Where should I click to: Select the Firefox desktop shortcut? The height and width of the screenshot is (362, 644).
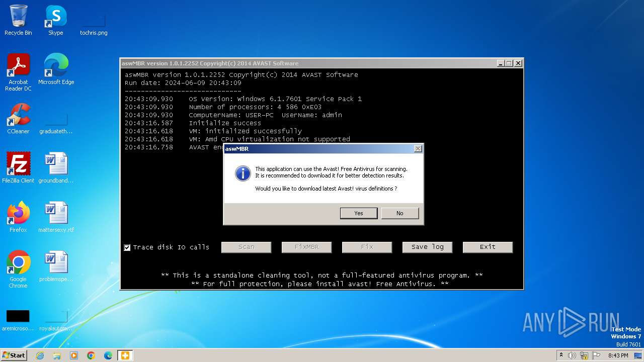tap(18, 217)
